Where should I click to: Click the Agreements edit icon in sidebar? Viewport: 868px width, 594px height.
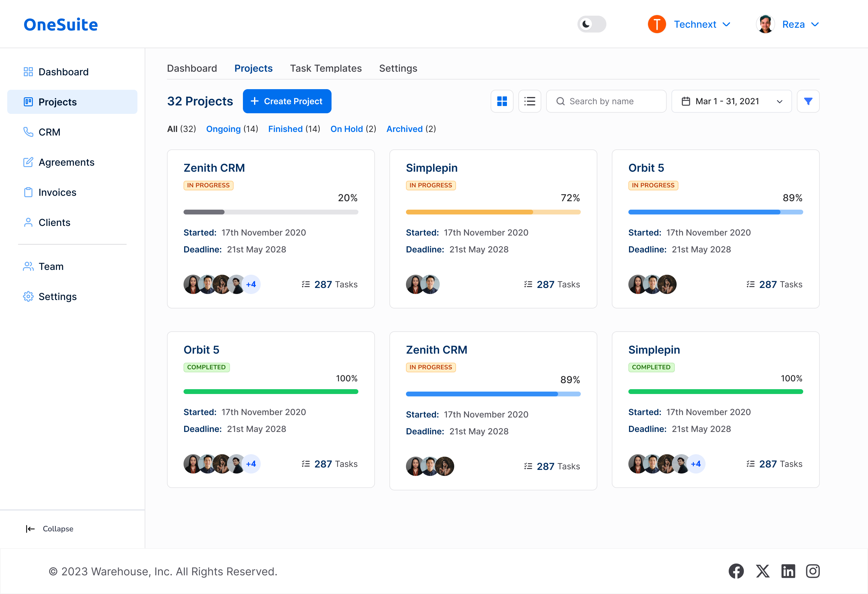click(x=28, y=162)
